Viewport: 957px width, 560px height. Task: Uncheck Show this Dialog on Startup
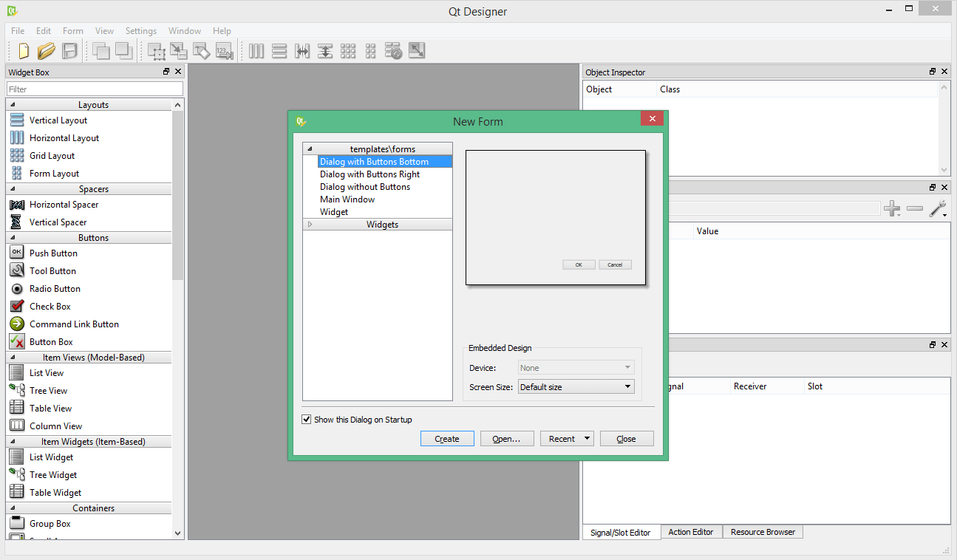click(x=306, y=419)
